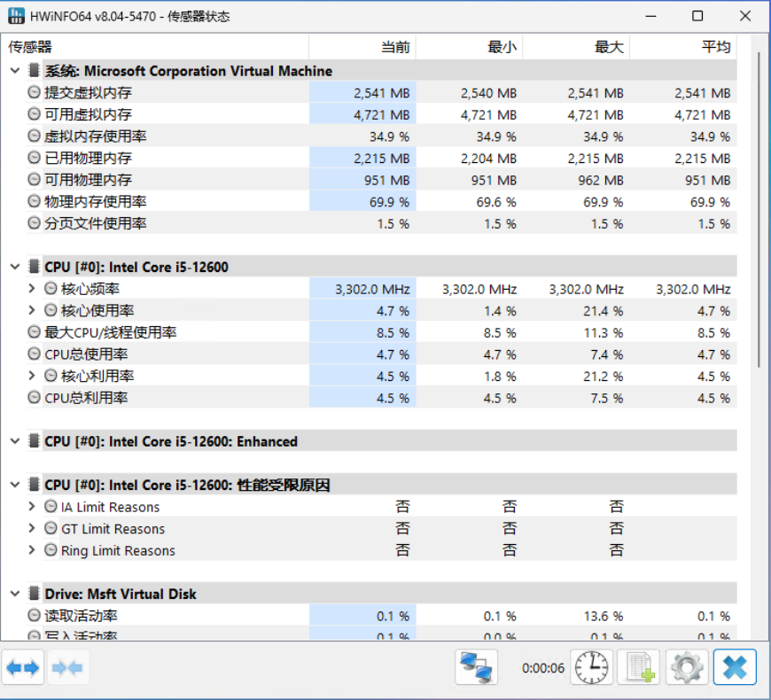
Task: Select the 最大CPU/线程使用率 maximum value 11.3 %
Action: point(604,333)
